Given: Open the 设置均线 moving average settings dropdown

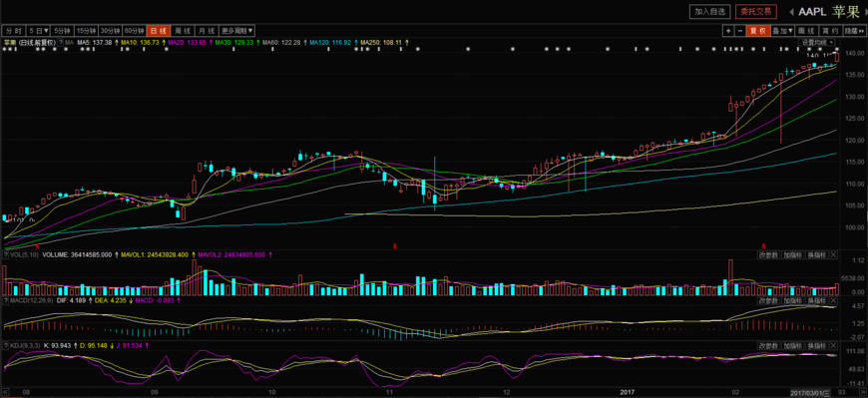Looking at the screenshot, I should [x=816, y=42].
